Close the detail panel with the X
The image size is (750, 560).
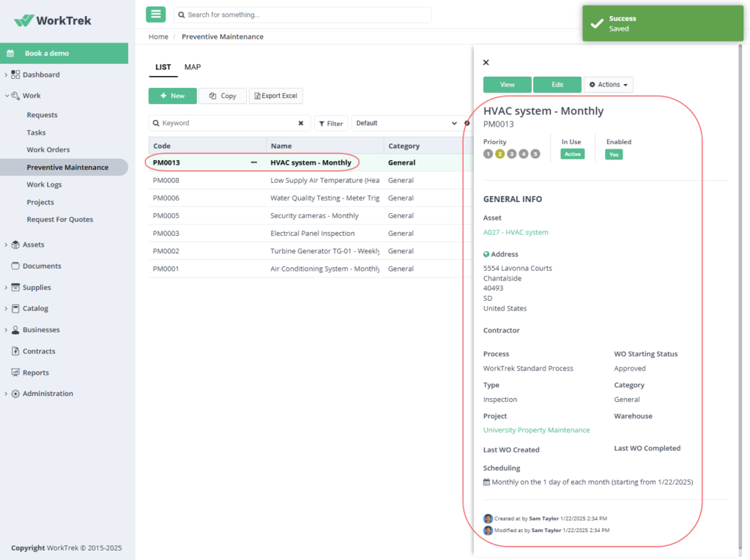click(486, 63)
